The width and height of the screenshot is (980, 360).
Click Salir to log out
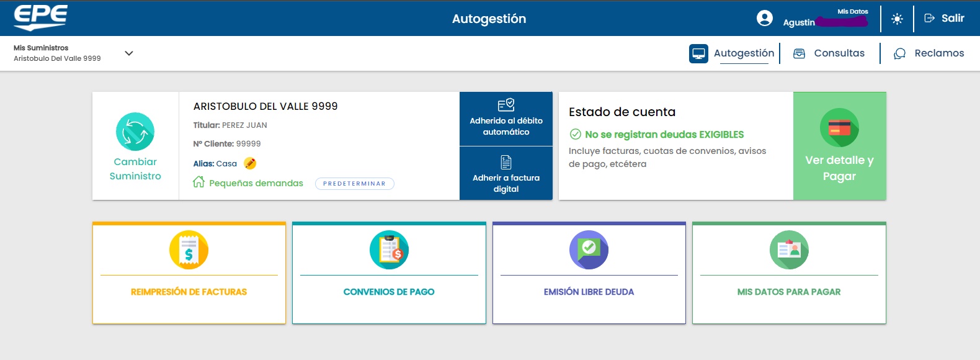(945, 19)
